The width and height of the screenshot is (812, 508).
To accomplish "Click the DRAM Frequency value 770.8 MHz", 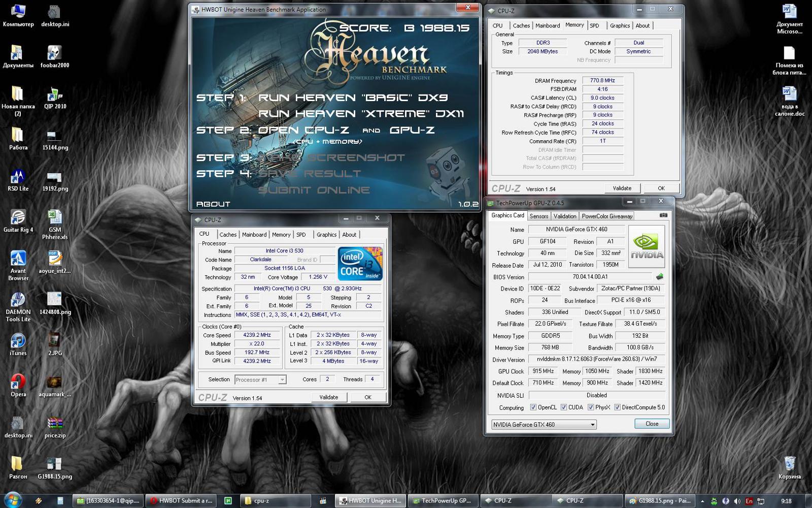I will coord(602,80).
